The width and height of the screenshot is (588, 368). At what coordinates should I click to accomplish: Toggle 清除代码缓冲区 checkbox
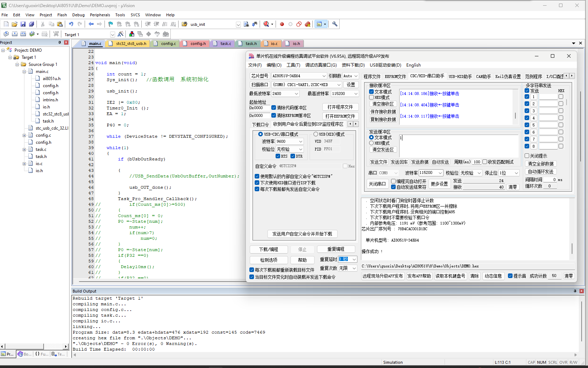tap(274, 108)
